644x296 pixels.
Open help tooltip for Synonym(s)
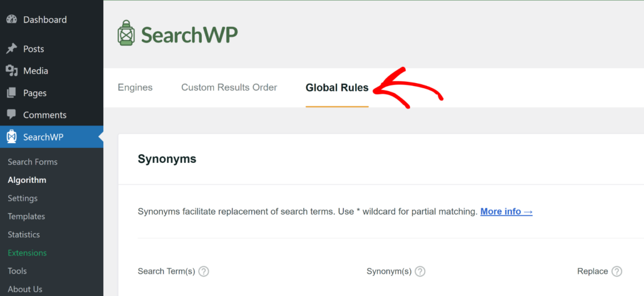[420, 272]
